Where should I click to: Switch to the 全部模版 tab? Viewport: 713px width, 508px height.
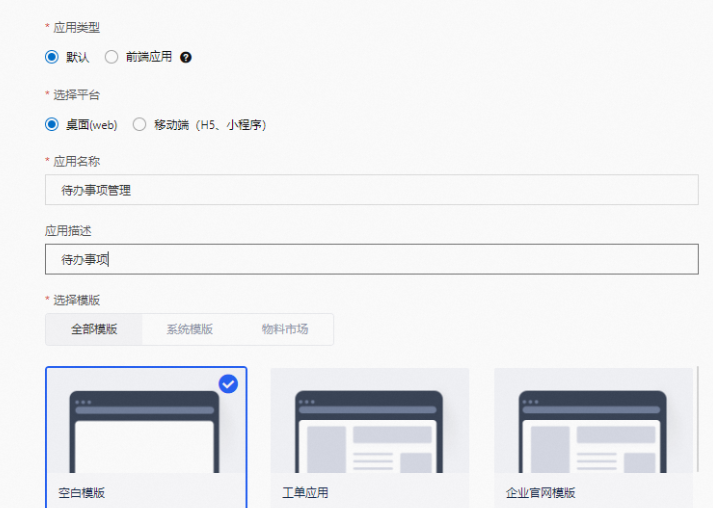click(94, 329)
